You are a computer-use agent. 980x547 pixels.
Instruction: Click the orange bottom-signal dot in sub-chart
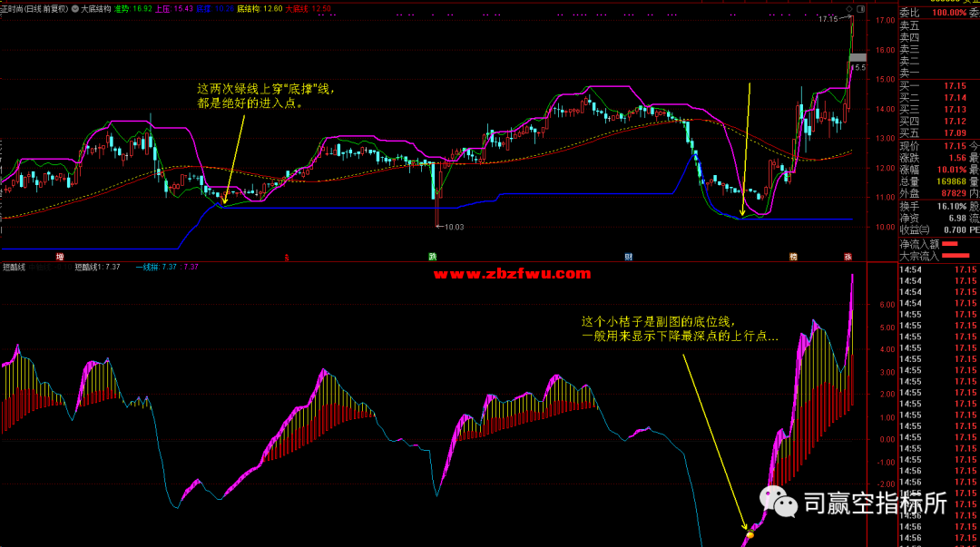(x=750, y=537)
